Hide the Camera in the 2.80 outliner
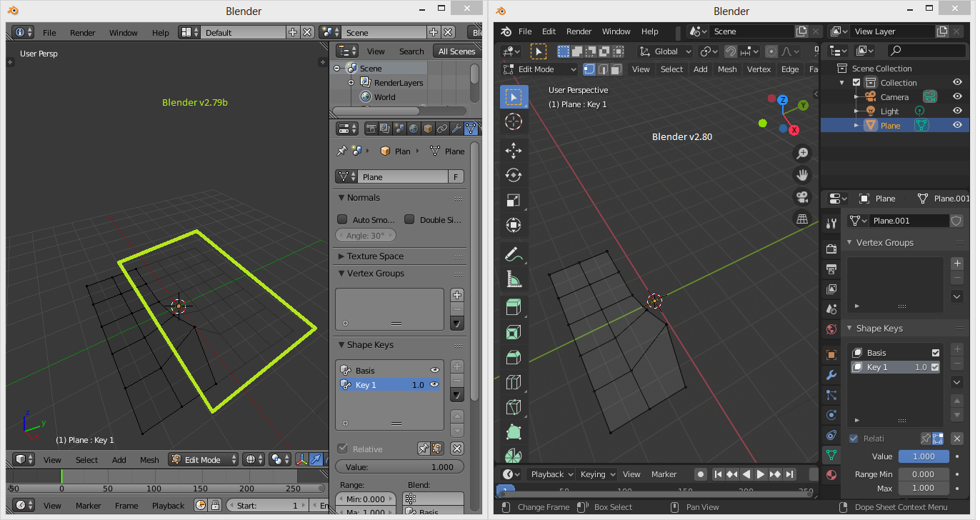 click(x=957, y=97)
